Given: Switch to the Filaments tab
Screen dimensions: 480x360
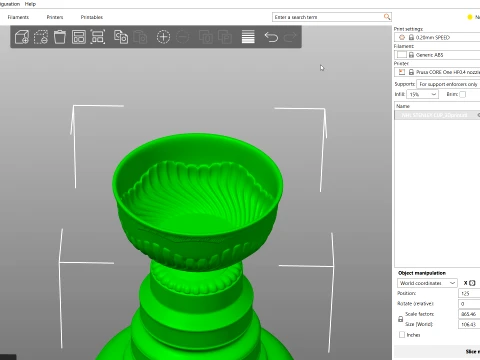Looking at the screenshot, I should coord(18,17).
